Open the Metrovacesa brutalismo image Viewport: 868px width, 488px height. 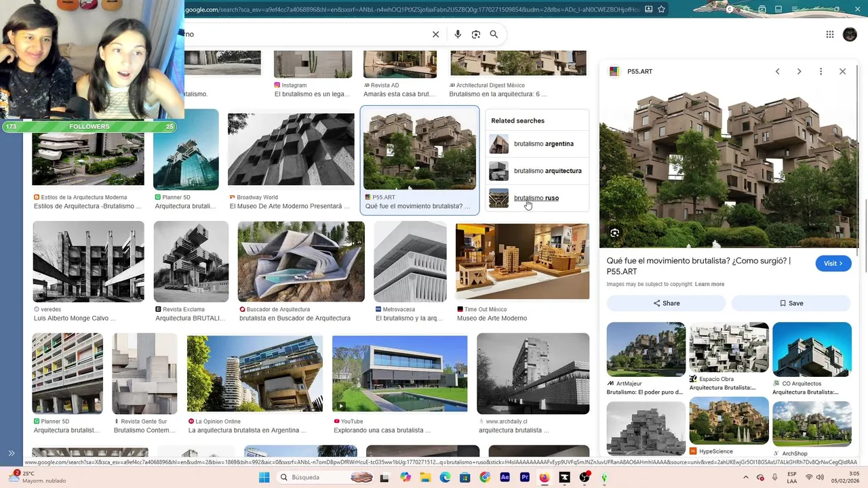[x=410, y=262]
